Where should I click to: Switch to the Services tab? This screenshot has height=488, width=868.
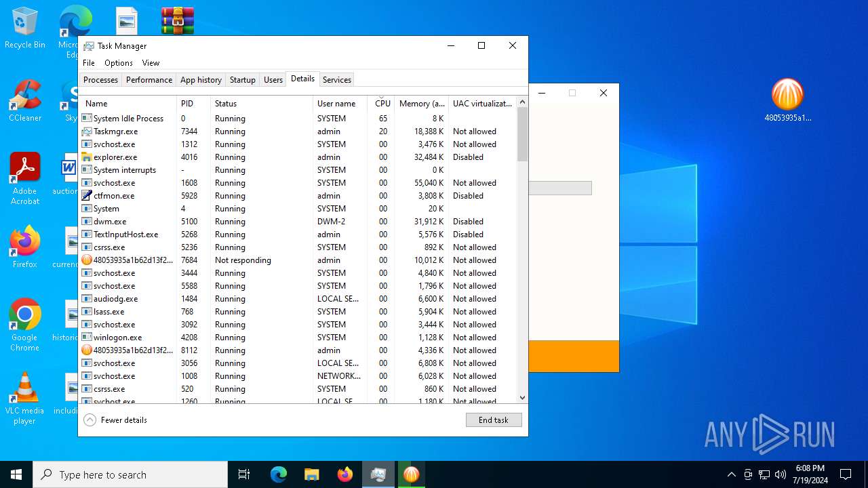[337, 80]
